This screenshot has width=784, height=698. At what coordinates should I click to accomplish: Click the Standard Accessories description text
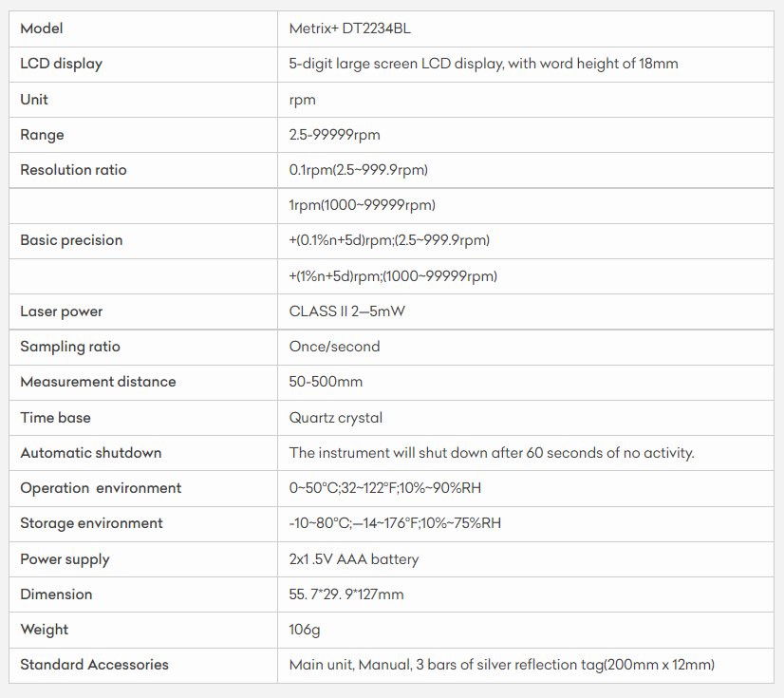(x=501, y=665)
